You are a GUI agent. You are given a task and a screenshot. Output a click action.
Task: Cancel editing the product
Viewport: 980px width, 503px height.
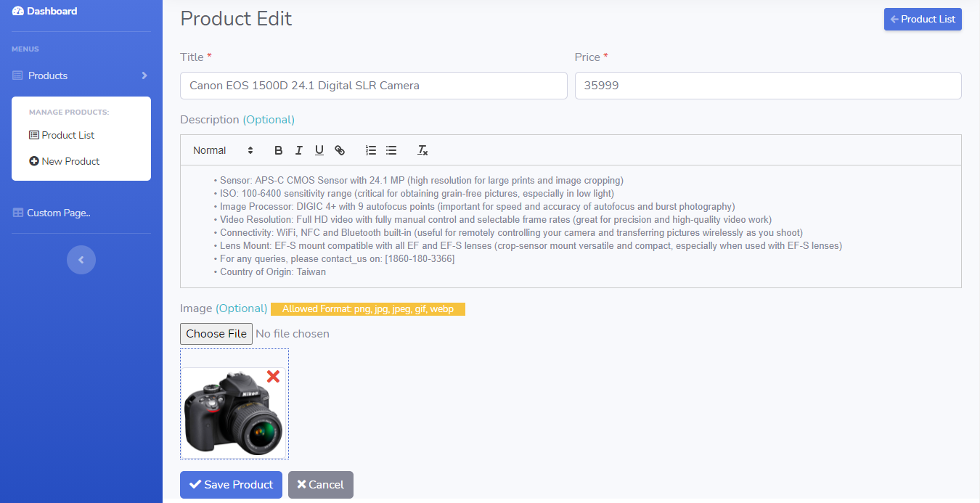320,484
